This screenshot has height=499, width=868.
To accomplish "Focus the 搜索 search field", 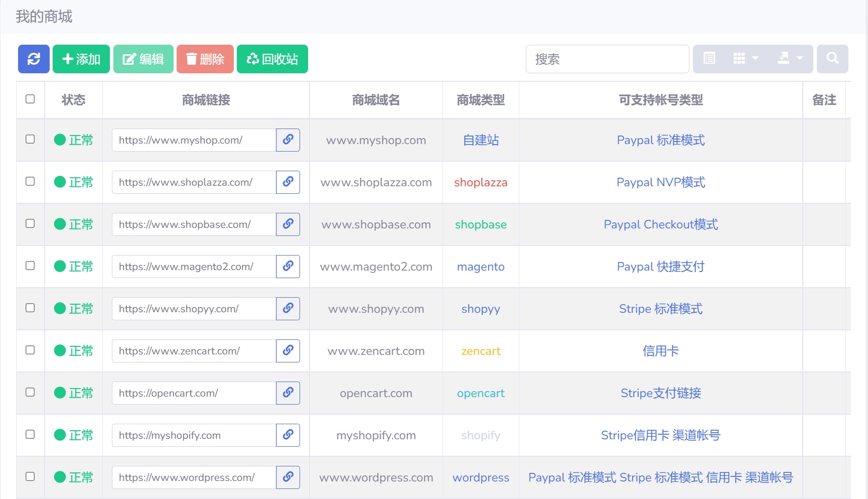I will point(607,59).
